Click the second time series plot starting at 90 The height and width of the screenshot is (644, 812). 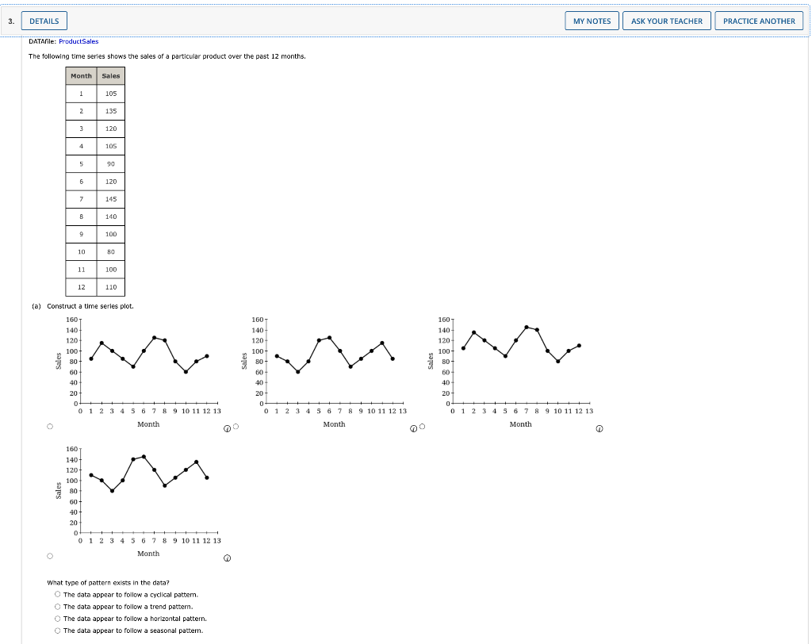click(324, 371)
